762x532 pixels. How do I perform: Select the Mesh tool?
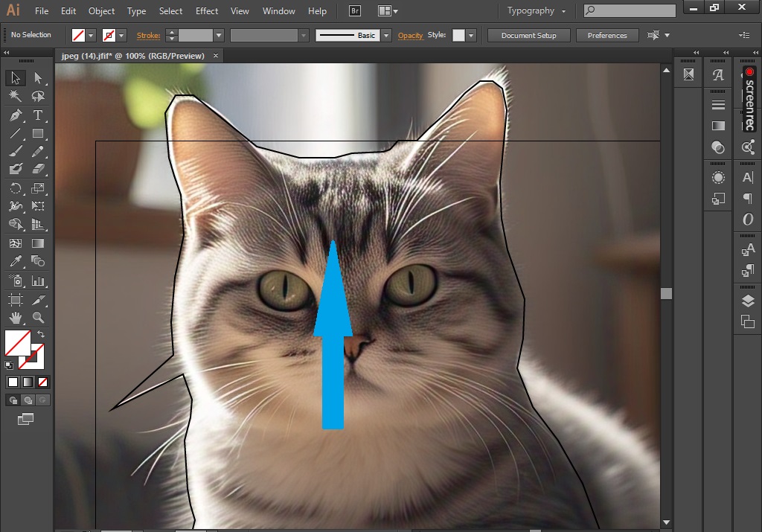coord(16,243)
